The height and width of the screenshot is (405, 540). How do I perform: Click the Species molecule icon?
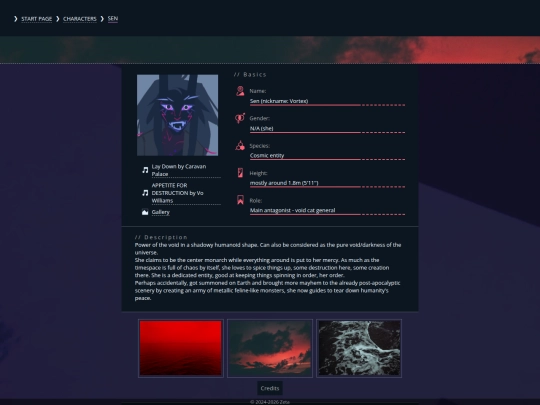[240, 146]
